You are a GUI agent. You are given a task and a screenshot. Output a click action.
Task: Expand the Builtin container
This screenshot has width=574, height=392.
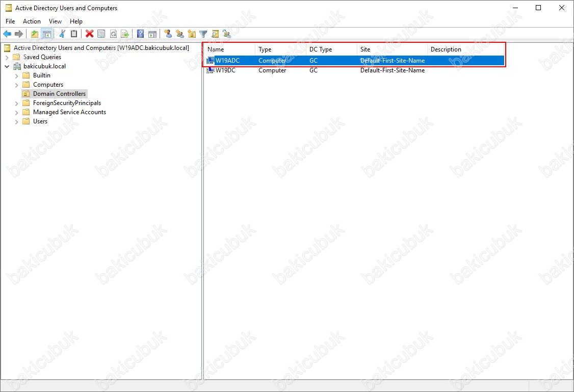(x=16, y=76)
